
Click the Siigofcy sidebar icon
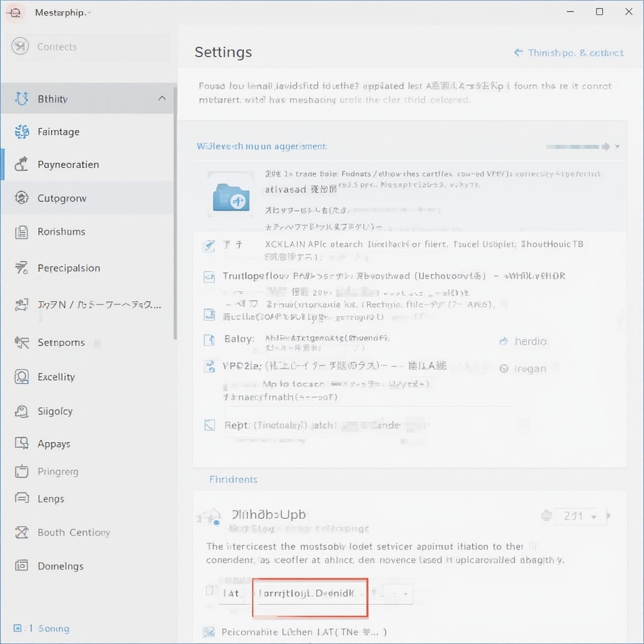[x=21, y=411]
